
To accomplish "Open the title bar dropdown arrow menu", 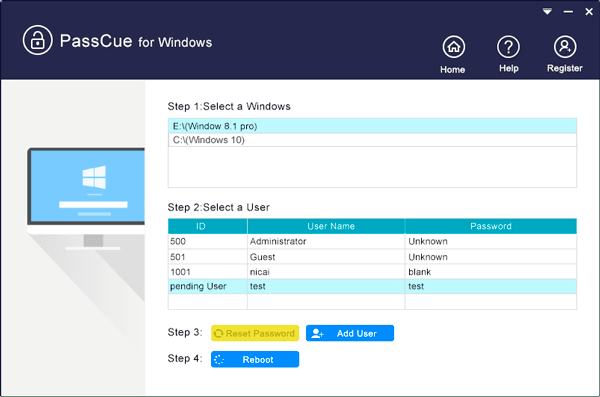I will click(547, 11).
